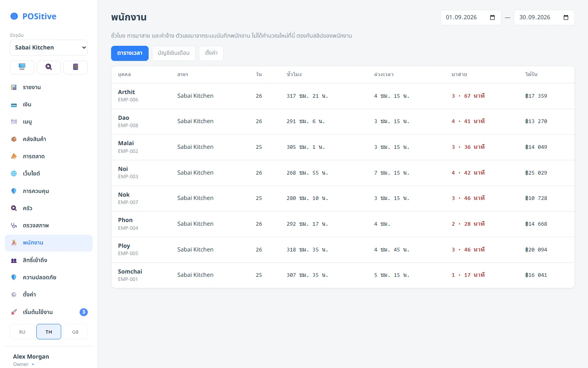
Task: Open the ตั้งค่า tab beside บัญชีเงินเดือน
Action: click(x=211, y=53)
